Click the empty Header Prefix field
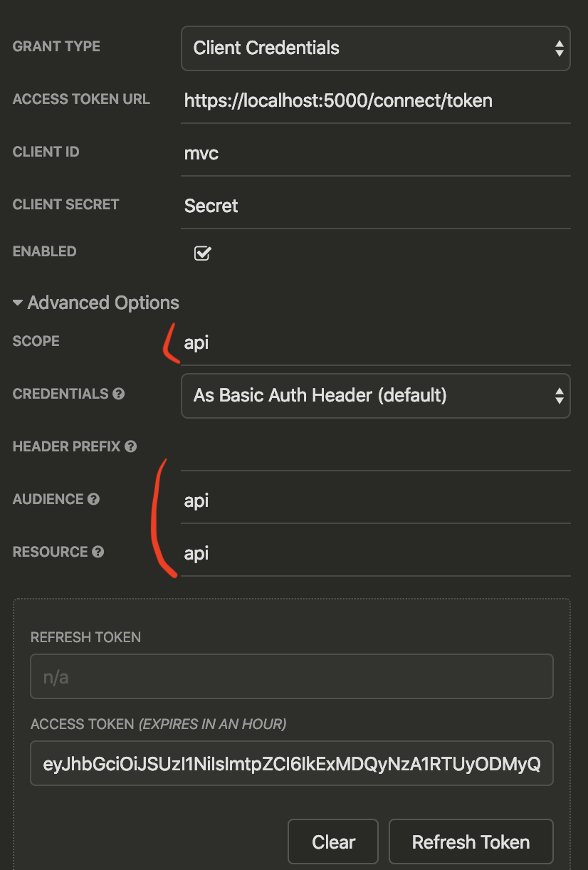Viewport: 588px width, 870px height. [x=375, y=449]
